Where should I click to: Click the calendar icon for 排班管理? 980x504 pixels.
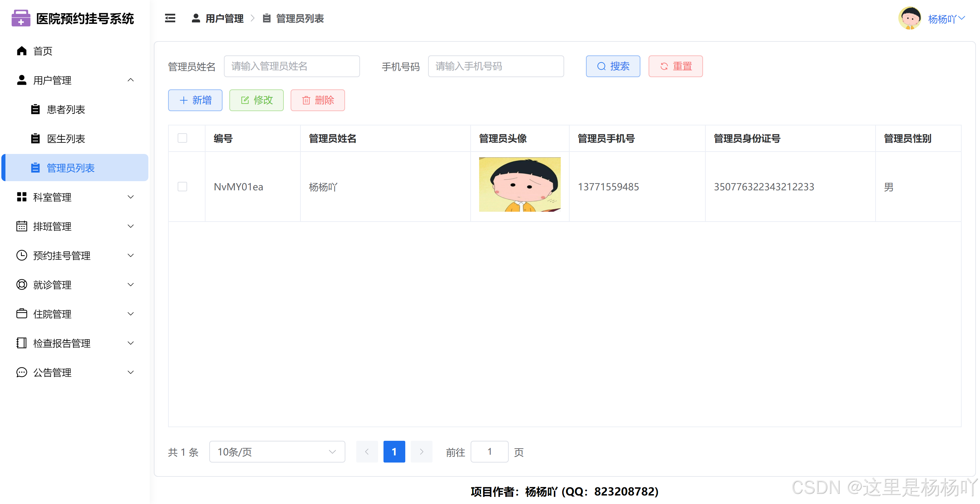[x=22, y=226]
